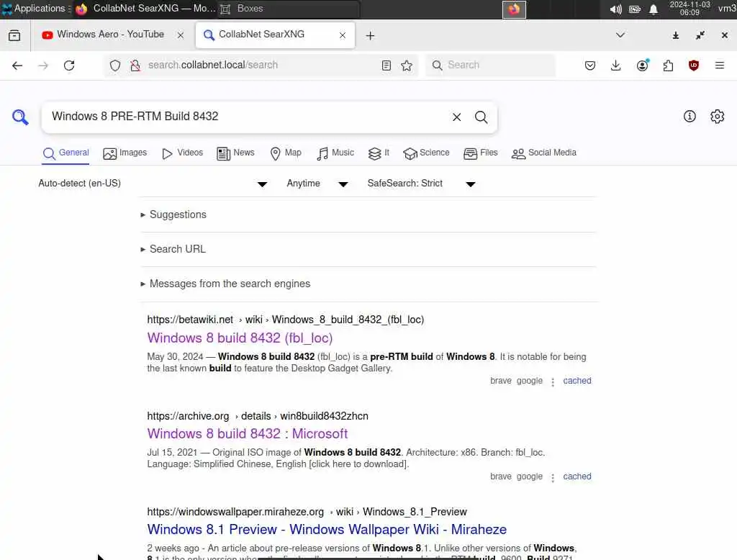Click the betawiki.net result URL
Screen dimensions: 737x560
click(x=285, y=320)
